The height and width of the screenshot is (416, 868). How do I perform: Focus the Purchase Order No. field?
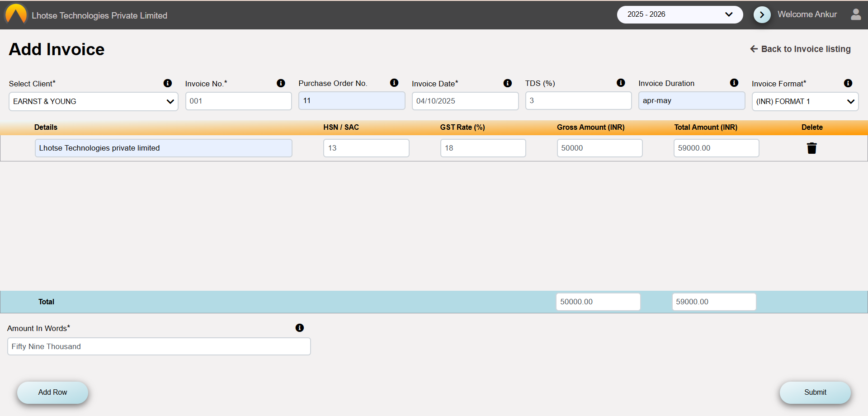point(352,100)
